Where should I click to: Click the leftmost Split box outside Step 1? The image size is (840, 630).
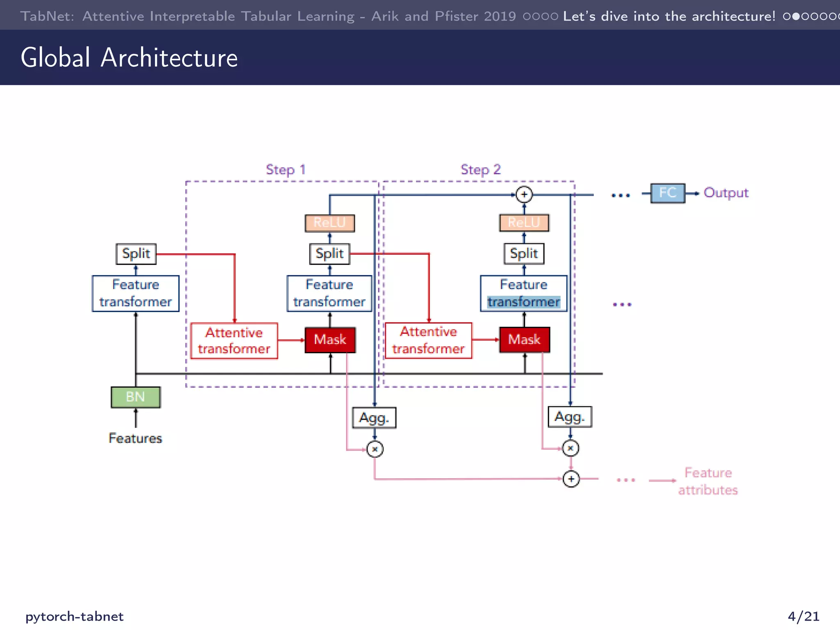[x=136, y=253]
